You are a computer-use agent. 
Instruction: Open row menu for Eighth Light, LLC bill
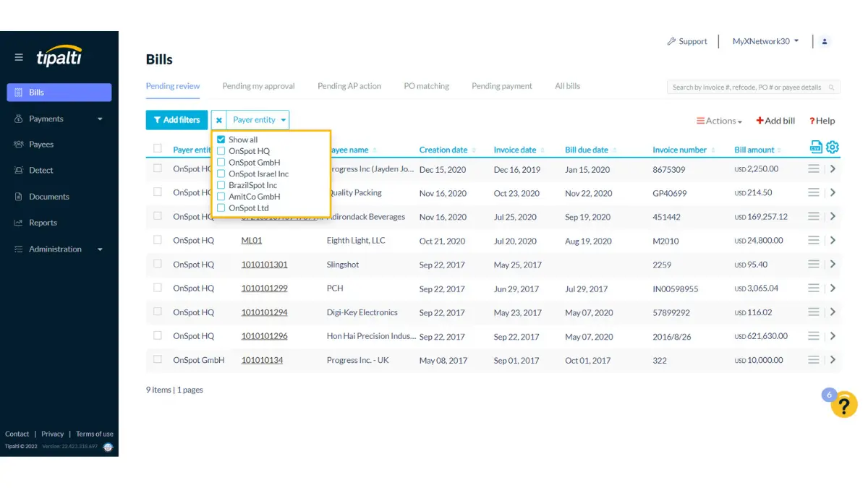coord(814,241)
